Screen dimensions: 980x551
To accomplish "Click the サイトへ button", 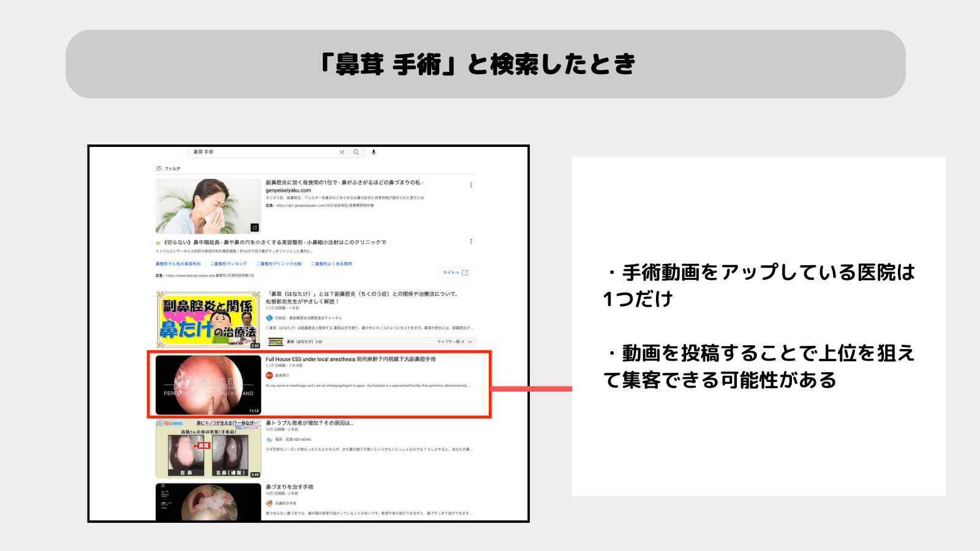I will pos(454,272).
